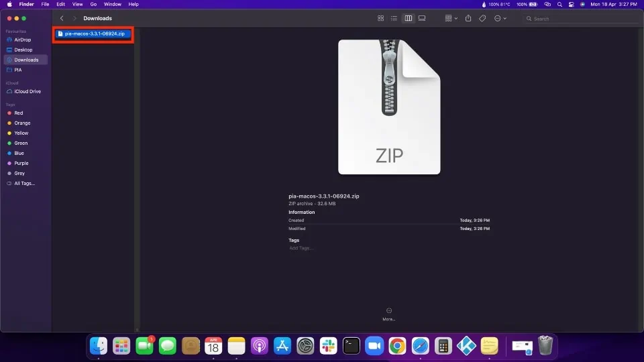Filter by the Blue tag
The height and width of the screenshot is (362, 644).
[x=19, y=153]
